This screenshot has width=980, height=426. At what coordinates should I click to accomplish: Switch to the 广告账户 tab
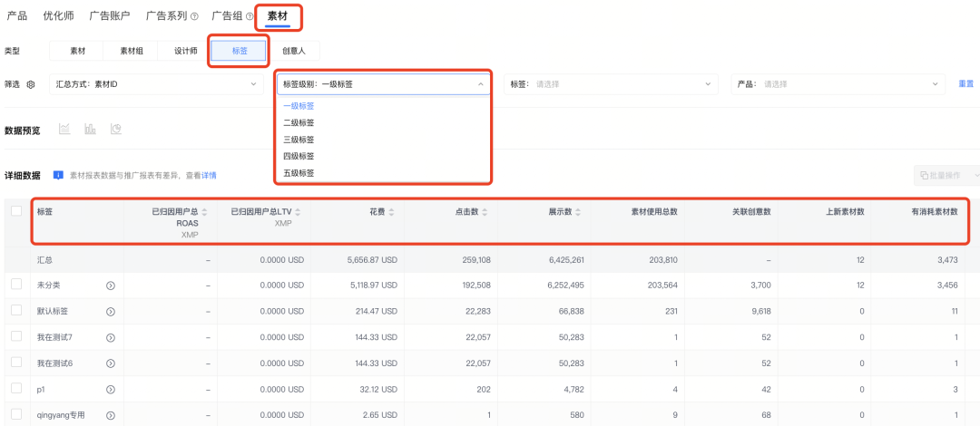(x=110, y=16)
